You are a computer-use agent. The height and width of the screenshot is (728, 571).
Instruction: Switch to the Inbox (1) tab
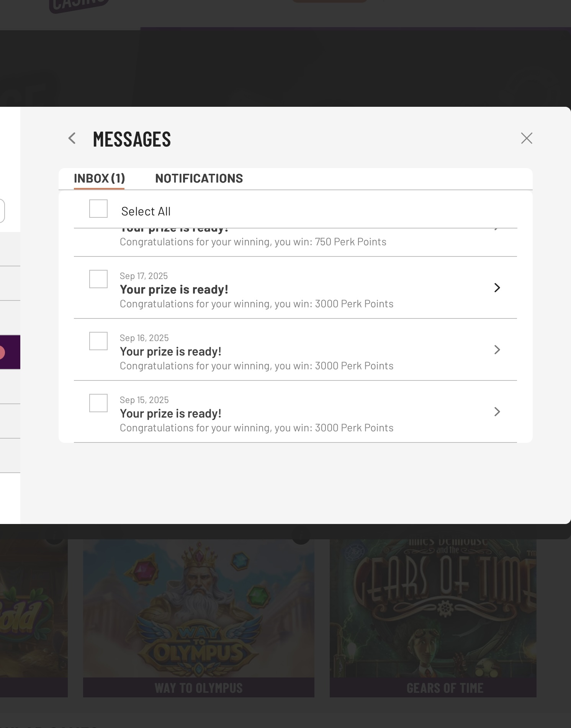[99, 178]
